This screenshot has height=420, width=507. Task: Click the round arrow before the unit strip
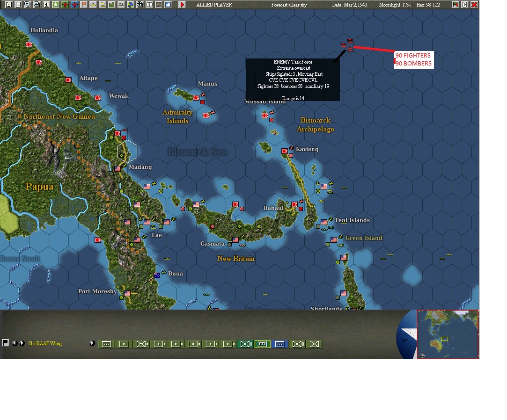(92, 343)
